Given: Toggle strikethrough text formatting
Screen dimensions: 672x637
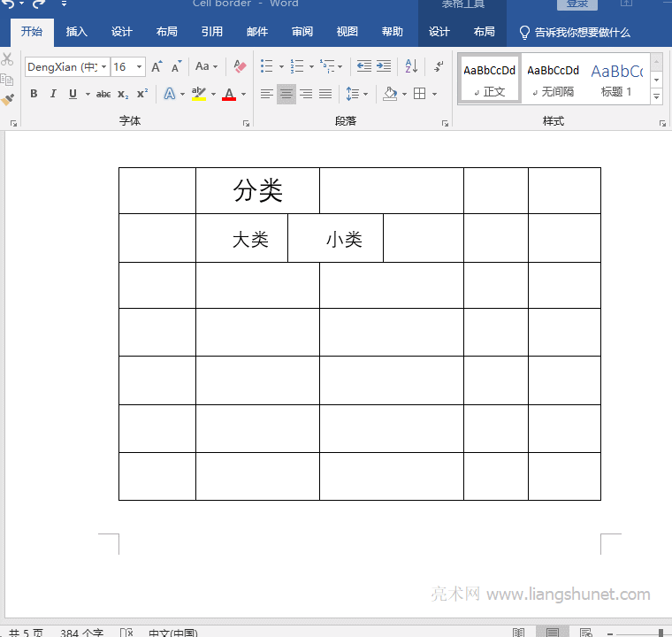Looking at the screenshot, I should (x=103, y=94).
